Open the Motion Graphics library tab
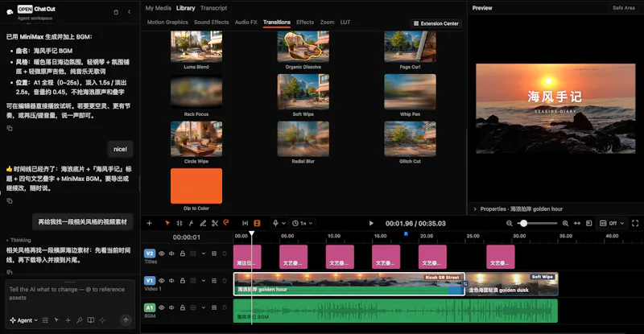Image resolution: width=644 pixels, height=334 pixels. click(167, 23)
